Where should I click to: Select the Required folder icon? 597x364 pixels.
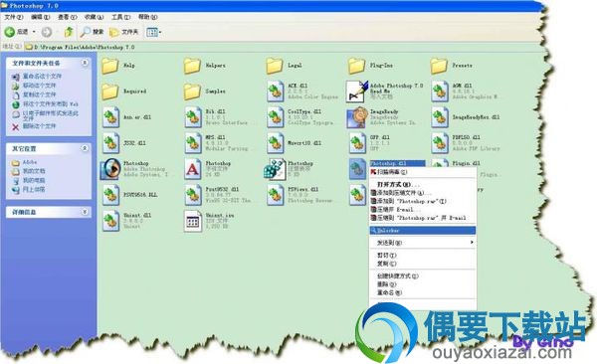(110, 91)
